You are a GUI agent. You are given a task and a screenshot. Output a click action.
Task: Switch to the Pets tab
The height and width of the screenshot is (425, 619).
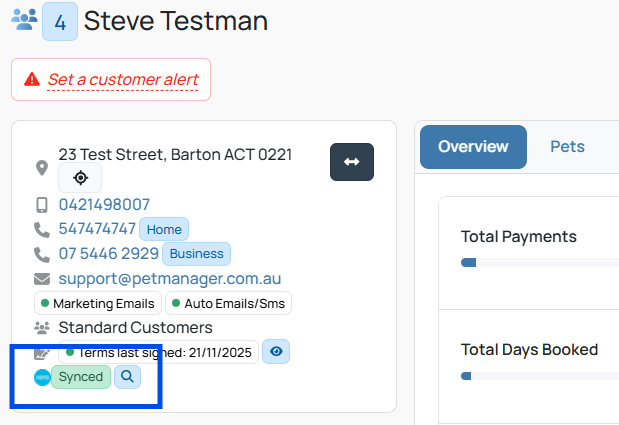tap(567, 147)
